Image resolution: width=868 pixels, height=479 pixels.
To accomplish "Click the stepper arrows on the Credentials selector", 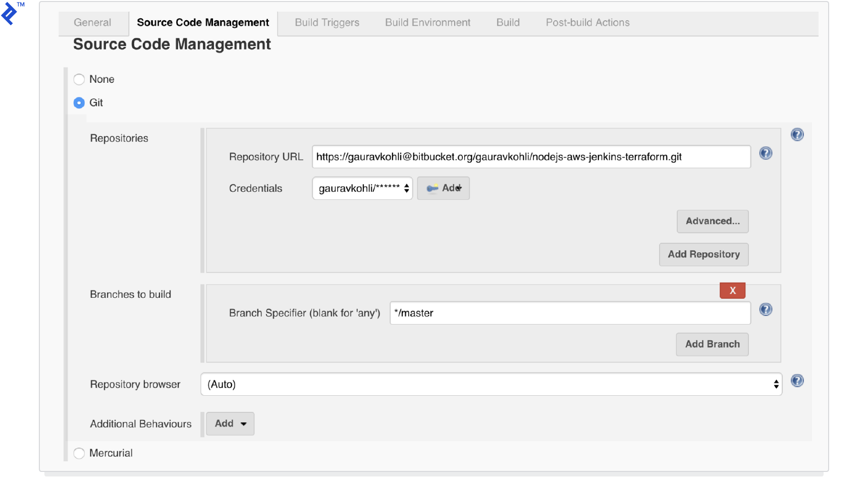I will (407, 188).
